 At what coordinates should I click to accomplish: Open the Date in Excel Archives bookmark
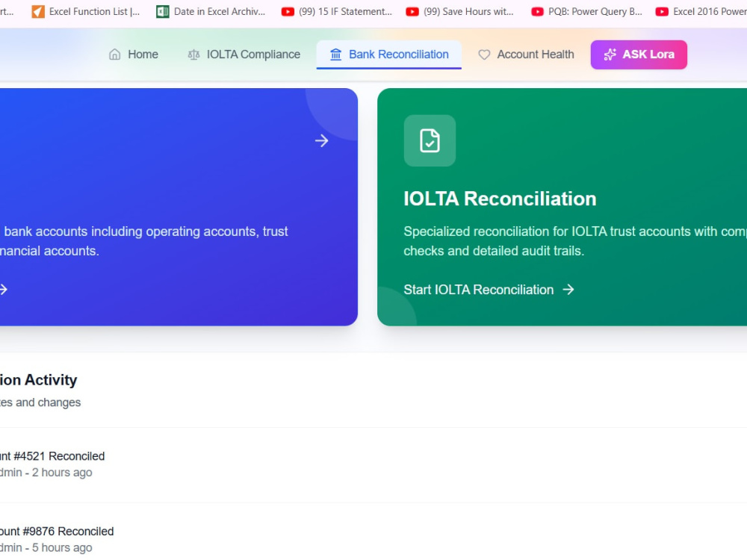pos(211,11)
